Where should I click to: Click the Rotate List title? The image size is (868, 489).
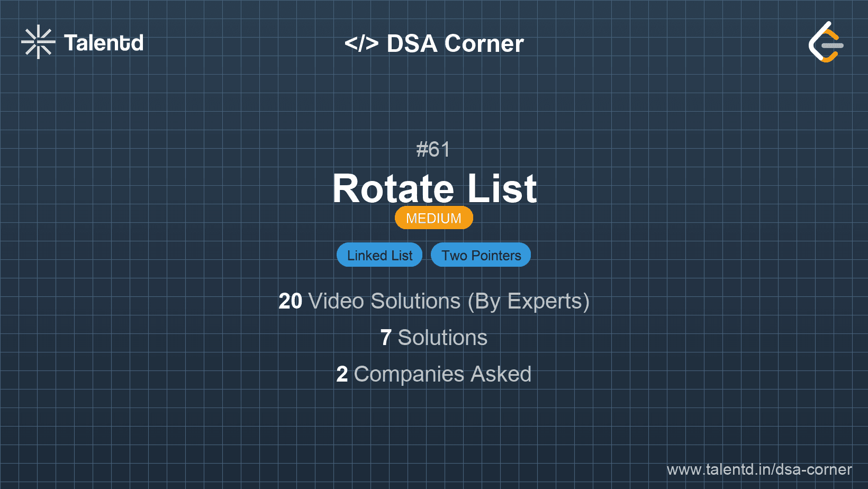tap(434, 188)
